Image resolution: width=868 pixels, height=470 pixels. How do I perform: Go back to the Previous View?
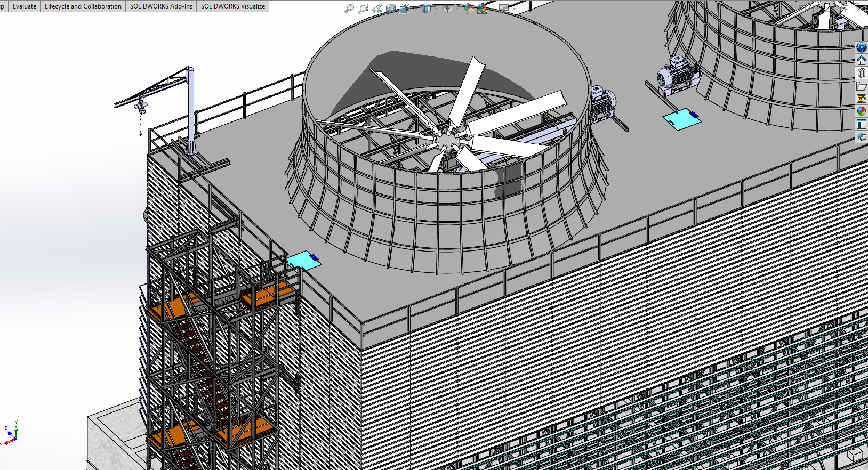[x=377, y=9]
